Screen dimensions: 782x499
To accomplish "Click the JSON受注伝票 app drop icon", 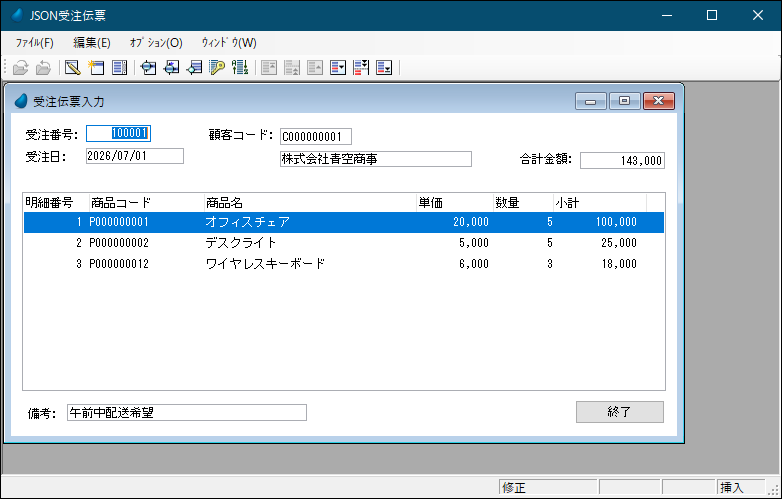I will pos(17,15).
